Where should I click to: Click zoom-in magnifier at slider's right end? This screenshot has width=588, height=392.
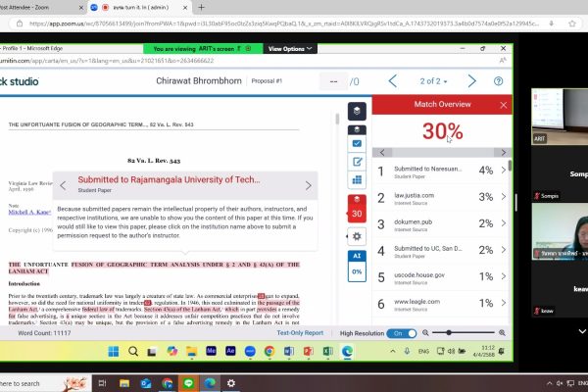click(x=502, y=333)
